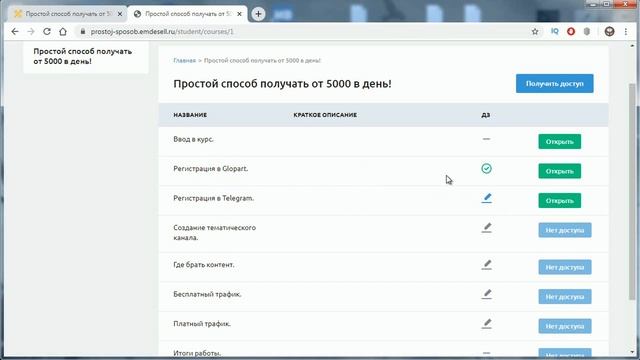Click the scrollbar down arrow
The width and height of the screenshot is (640, 360).
pyautogui.click(x=632, y=351)
